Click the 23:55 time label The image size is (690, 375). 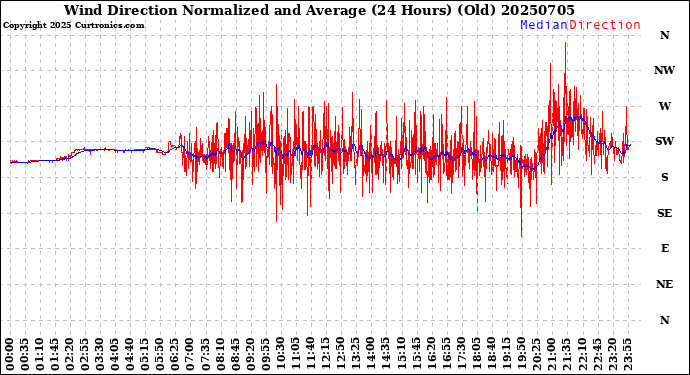[x=627, y=354]
